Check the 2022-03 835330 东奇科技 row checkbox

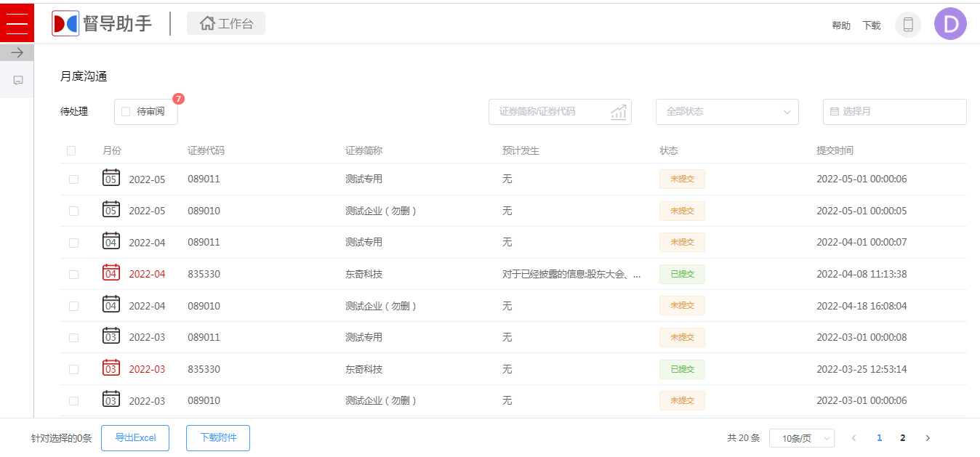[x=73, y=369]
